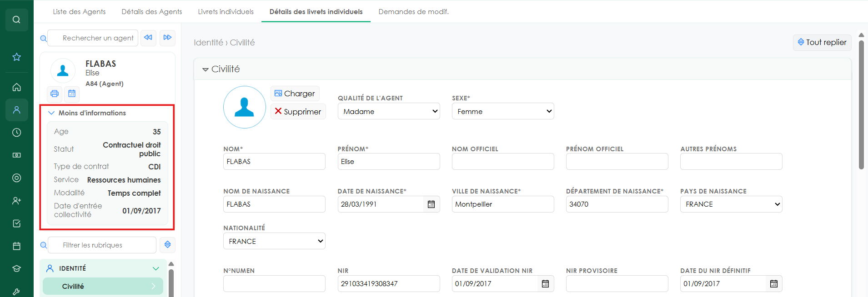
Task: Open the checklist icon in sidebar
Action: [x=16, y=223]
